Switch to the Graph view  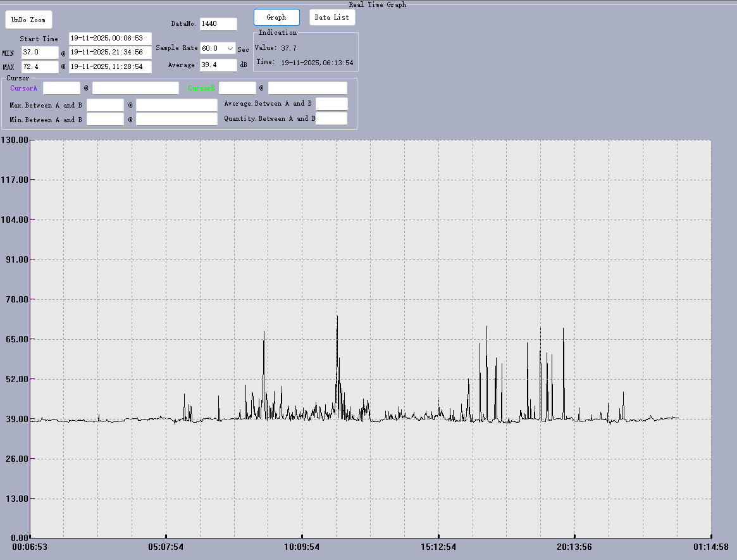tap(276, 18)
